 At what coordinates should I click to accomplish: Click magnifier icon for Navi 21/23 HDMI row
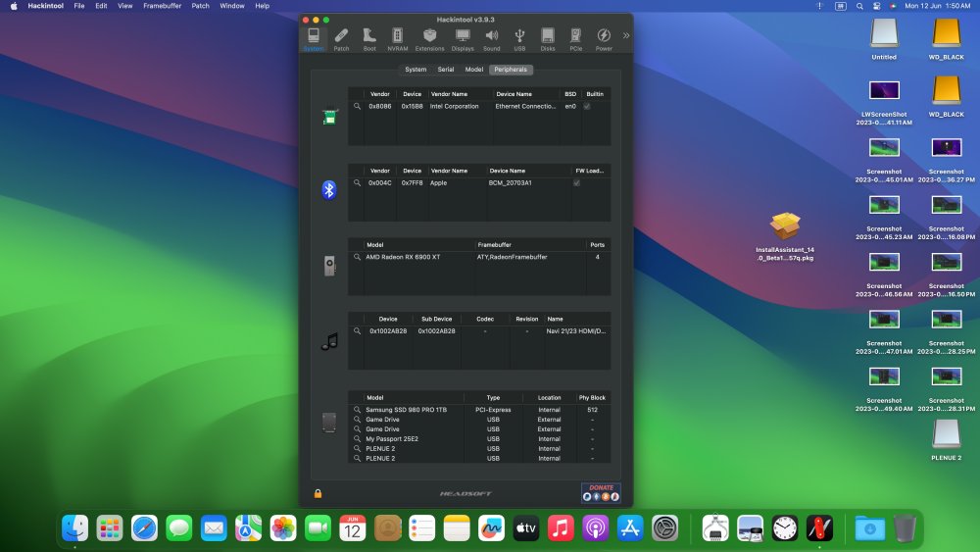click(x=357, y=331)
